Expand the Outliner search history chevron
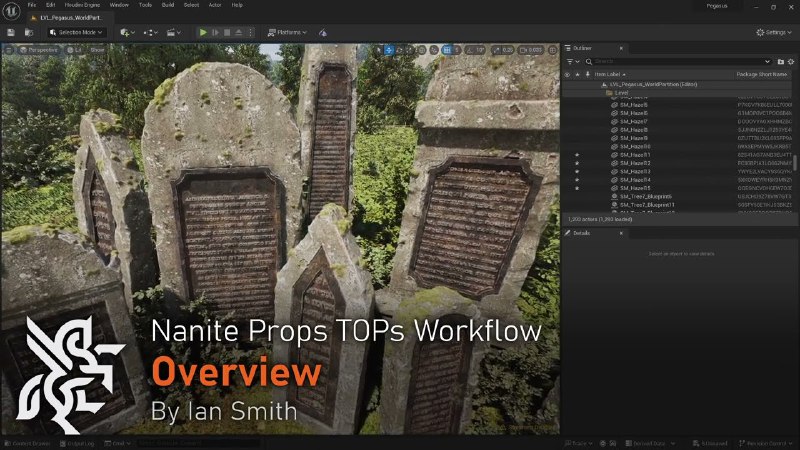The height and width of the screenshot is (450, 800). coord(767,62)
